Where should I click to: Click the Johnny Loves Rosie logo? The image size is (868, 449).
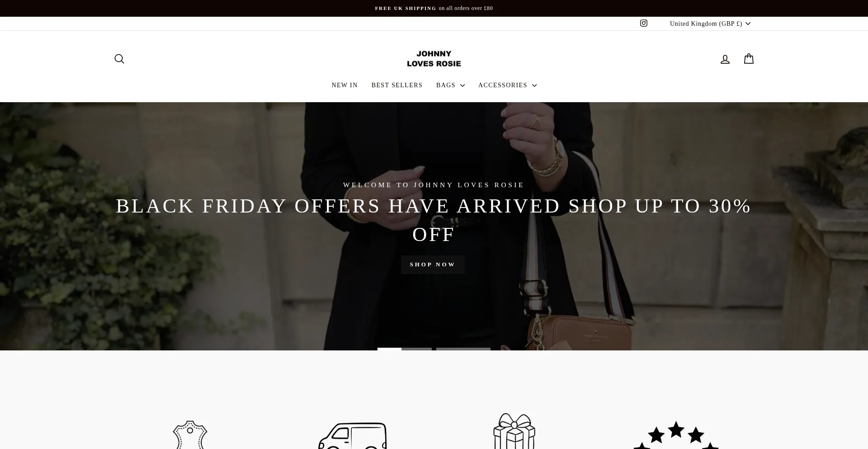pos(434,59)
